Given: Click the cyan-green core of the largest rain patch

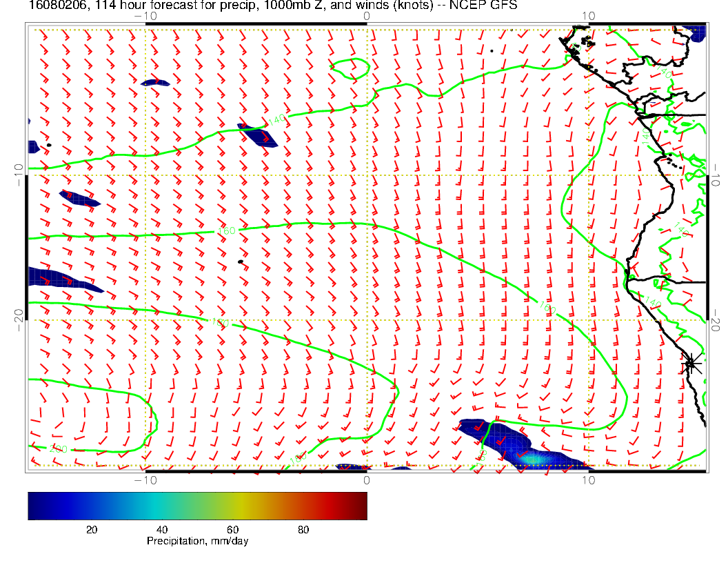Looking at the screenshot, I should 536,457.
